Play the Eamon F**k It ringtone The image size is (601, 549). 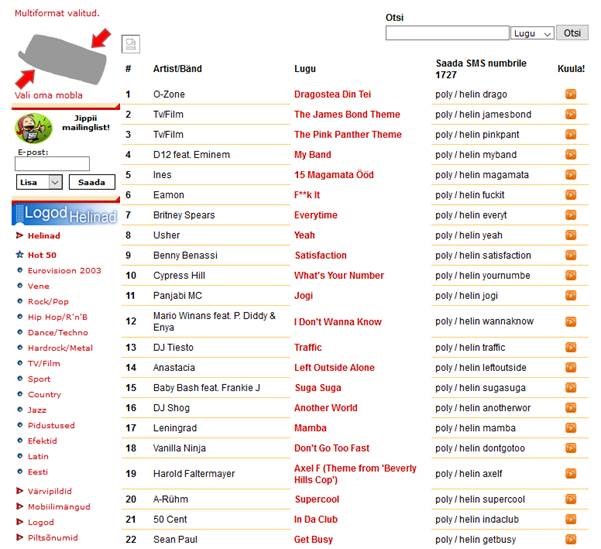[x=570, y=195]
